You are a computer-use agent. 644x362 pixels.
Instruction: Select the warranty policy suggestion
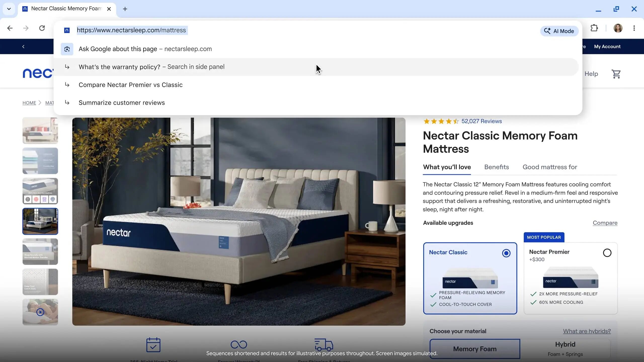coord(151,67)
